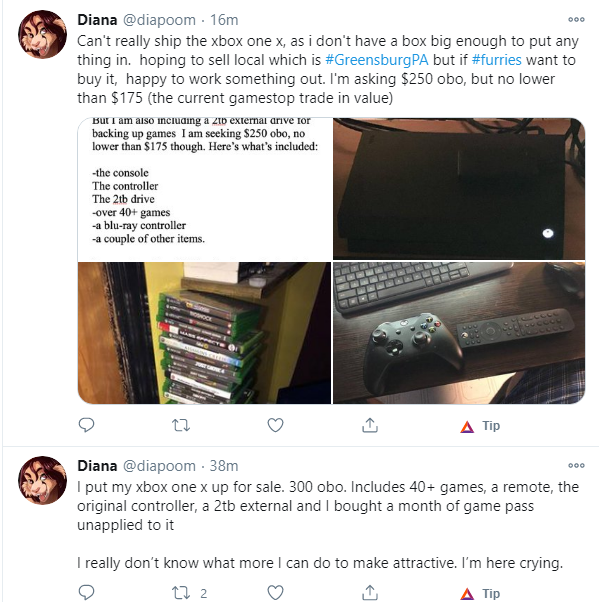View the black Xbox console photo
The height and width of the screenshot is (602, 599).
459,189
